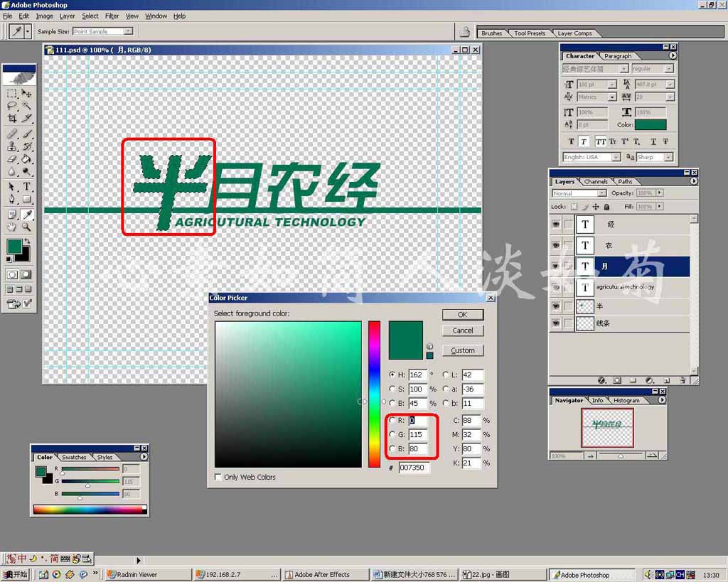This screenshot has width=728, height=582.
Task: Open the Sample Size dropdown
Action: 128,31
